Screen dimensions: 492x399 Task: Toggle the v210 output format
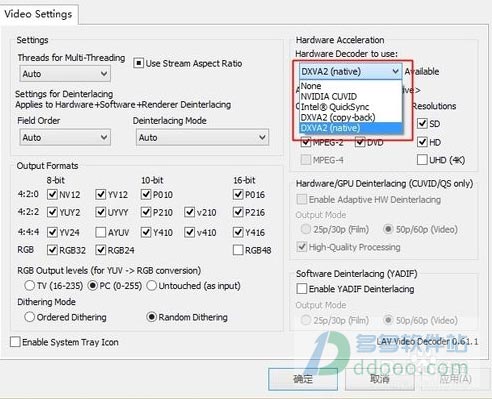click(189, 212)
